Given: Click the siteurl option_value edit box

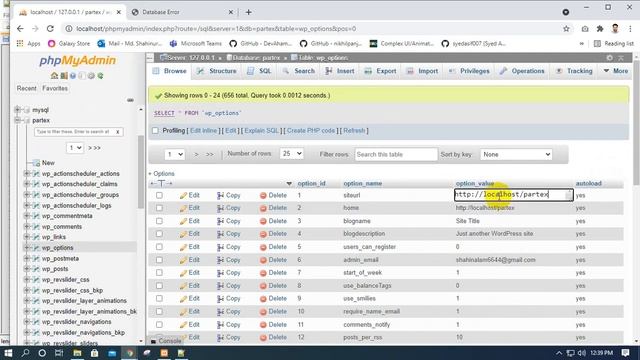Looking at the screenshot, I should [x=513, y=195].
